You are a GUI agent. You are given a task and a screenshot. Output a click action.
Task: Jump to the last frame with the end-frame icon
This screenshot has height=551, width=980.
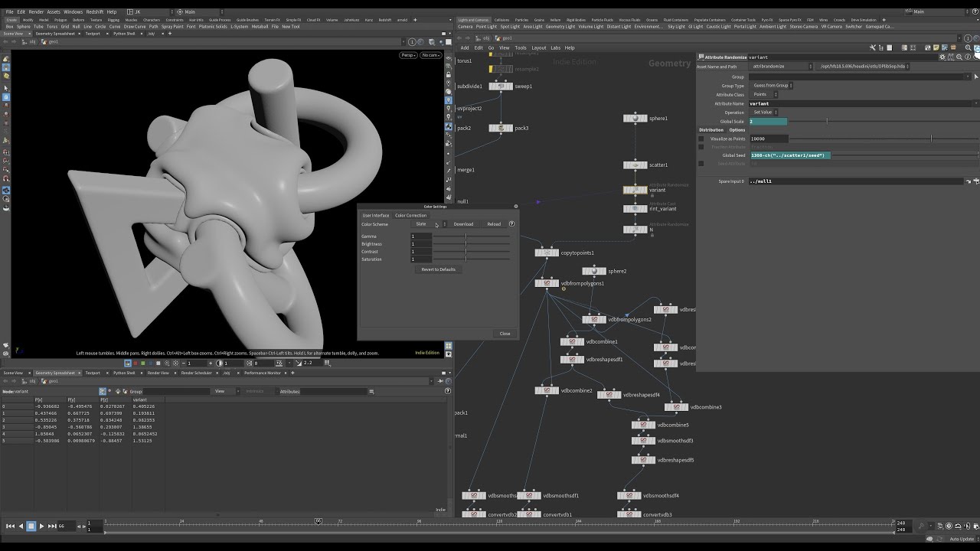pyautogui.click(x=54, y=526)
